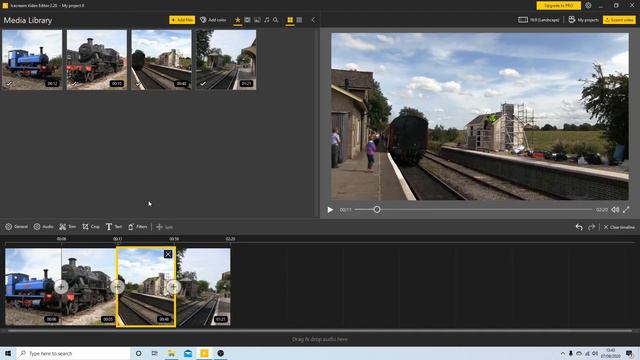The image size is (640, 360).
Task: Select last railway tracks clip on timeline
Action: 204,287
